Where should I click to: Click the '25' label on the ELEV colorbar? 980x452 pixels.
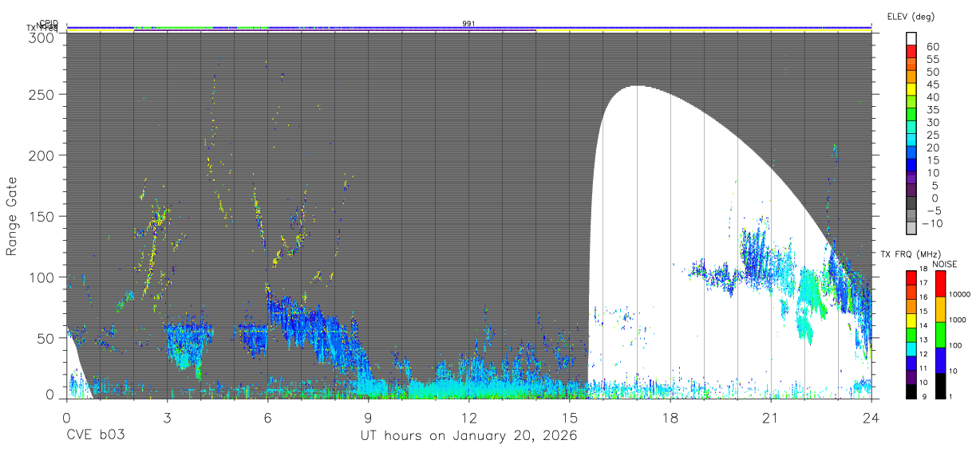pyautogui.click(x=933, y=135)
